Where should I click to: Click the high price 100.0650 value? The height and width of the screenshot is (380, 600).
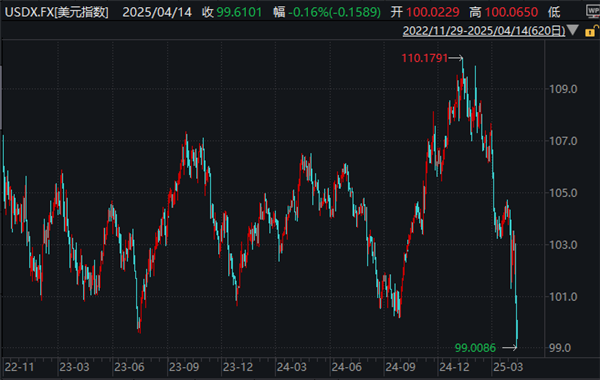[x=511, y=12]
